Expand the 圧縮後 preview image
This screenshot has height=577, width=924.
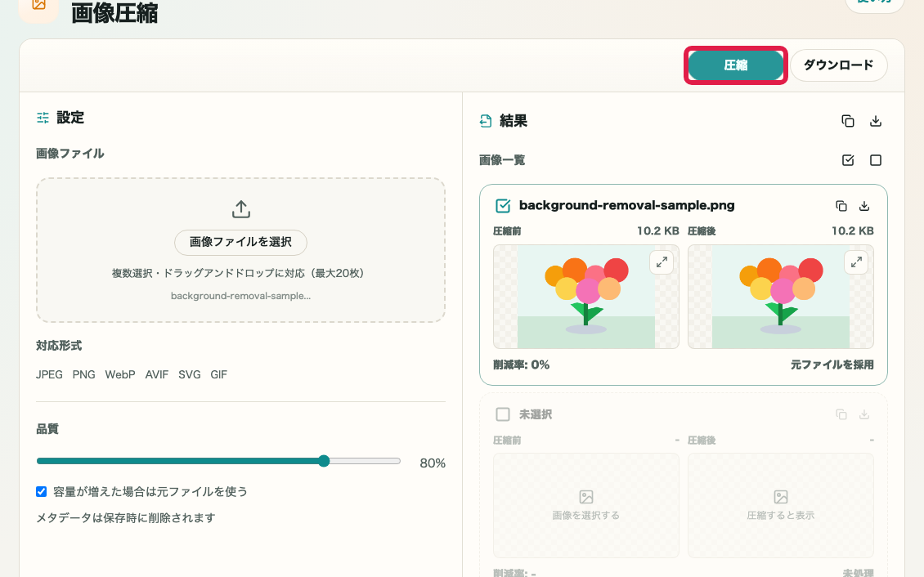(x=855, y=262)
